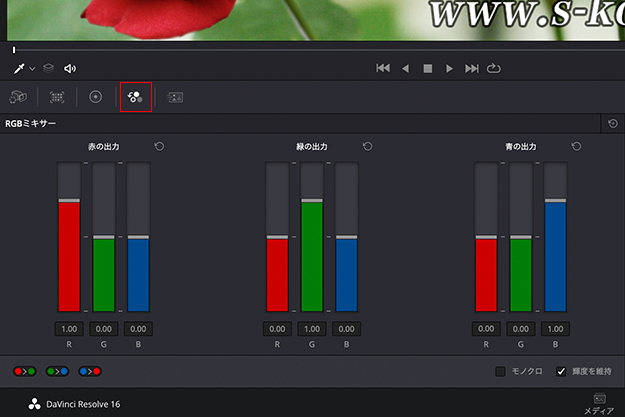The height and width of the screenshot is (417, 625).
Task: Edit blue output G value field
Action: [x=521, y=329]
